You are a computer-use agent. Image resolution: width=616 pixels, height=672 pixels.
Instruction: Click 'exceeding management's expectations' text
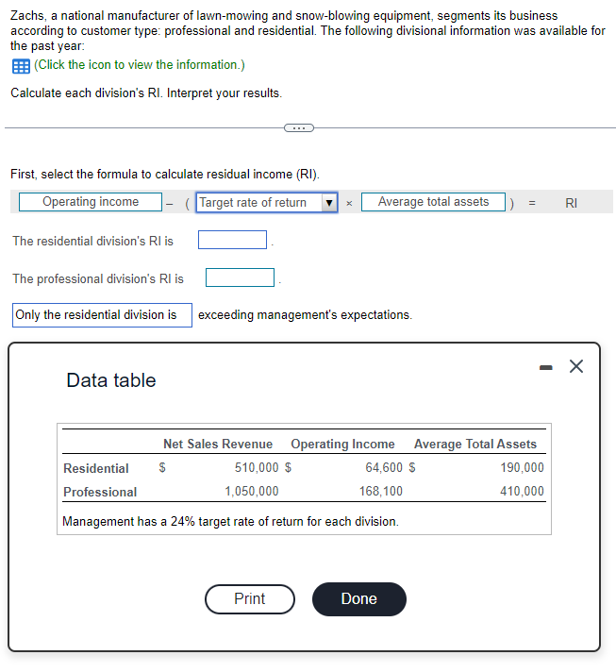coord(305,315)
